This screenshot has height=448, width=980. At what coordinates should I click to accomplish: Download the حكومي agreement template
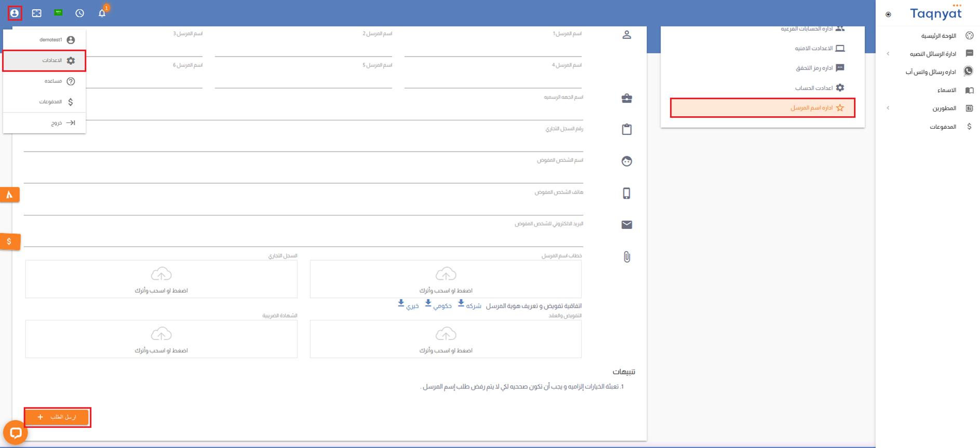coord(438,305)
